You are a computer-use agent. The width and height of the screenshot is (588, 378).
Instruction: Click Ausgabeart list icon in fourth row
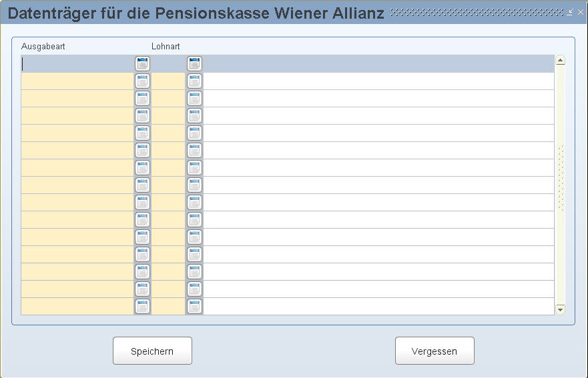point(142,116)
